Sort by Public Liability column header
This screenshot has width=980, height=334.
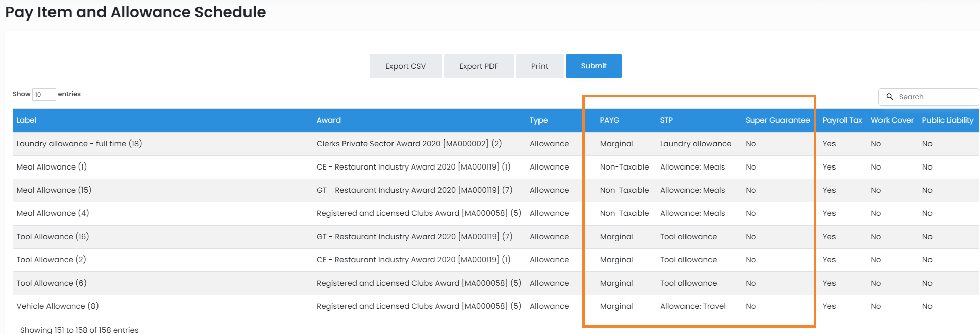pyautogui.click(x=948, y=120)
